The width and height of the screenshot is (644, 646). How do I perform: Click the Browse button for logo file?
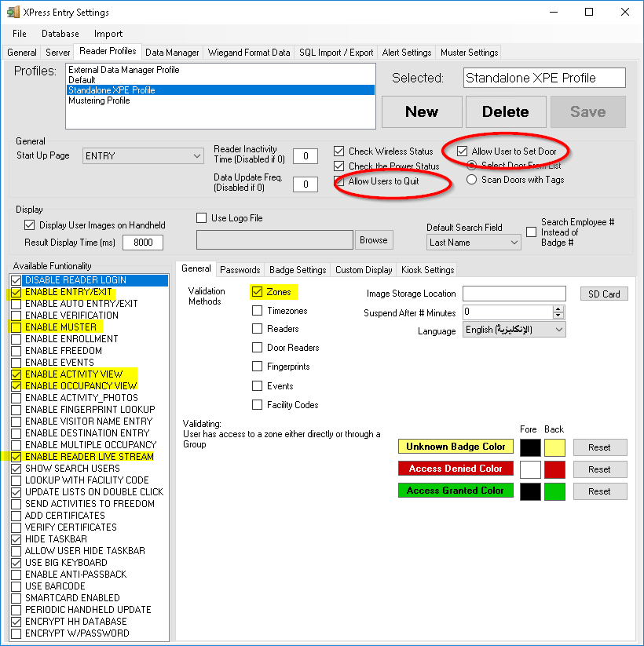pyautogui.click(x=373, y=240)
